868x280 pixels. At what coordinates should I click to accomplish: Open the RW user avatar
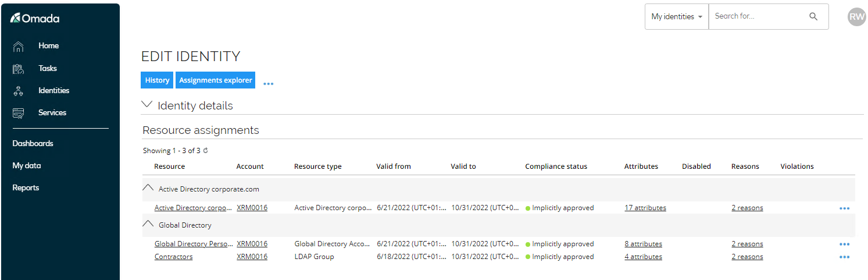point(857,17)
